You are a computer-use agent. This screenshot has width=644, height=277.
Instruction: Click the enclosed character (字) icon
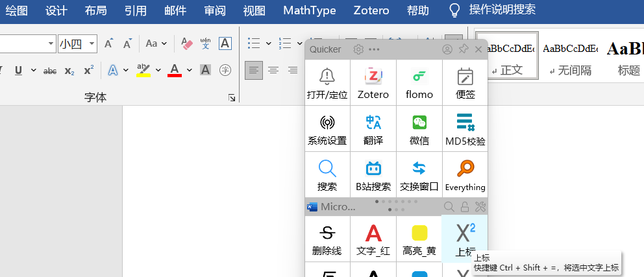pyautogui.click(x=225, y=70)
